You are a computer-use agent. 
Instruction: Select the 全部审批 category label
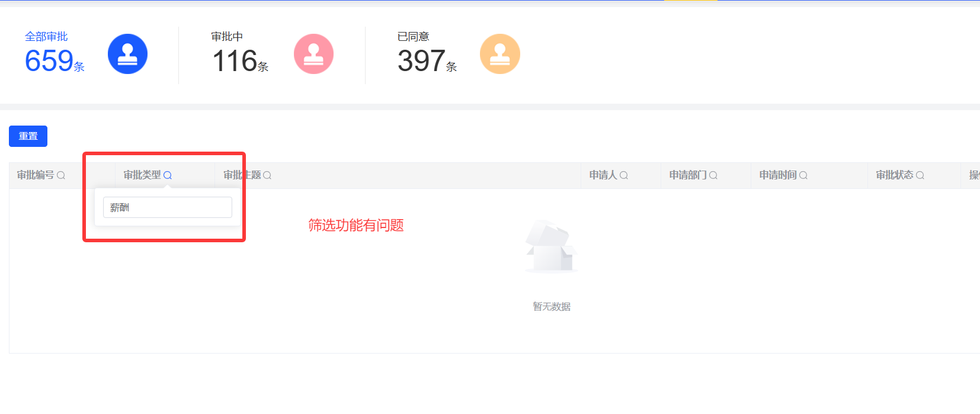[46, 37]
